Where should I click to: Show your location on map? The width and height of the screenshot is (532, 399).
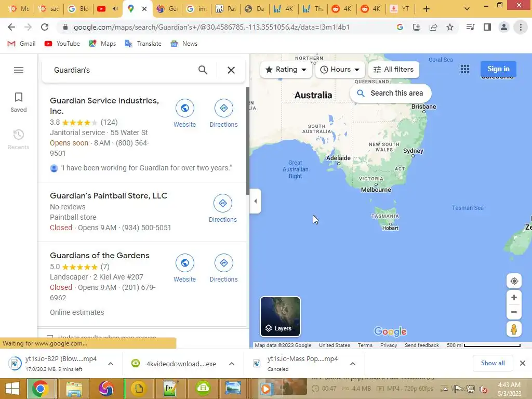coord(514,281)
